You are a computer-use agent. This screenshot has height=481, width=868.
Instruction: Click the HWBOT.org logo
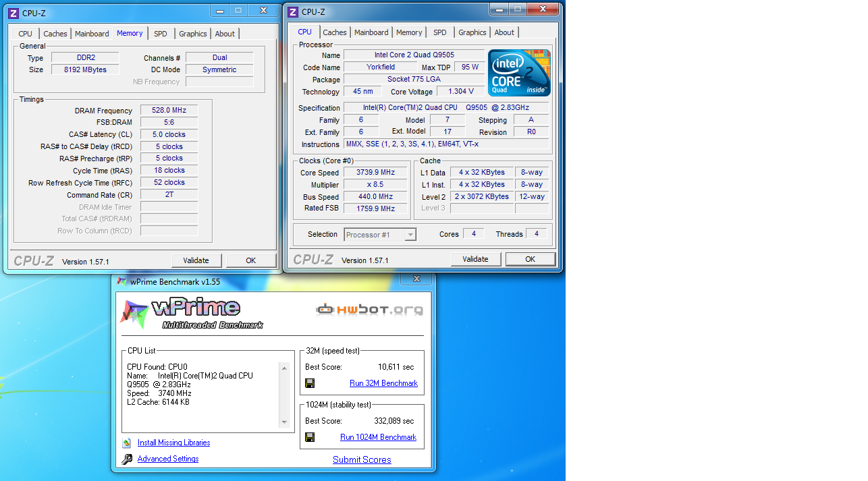coord(370,310)
